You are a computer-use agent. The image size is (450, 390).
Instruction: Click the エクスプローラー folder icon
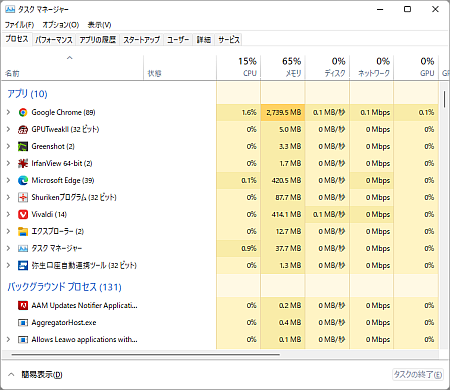(x=23, y=231)
